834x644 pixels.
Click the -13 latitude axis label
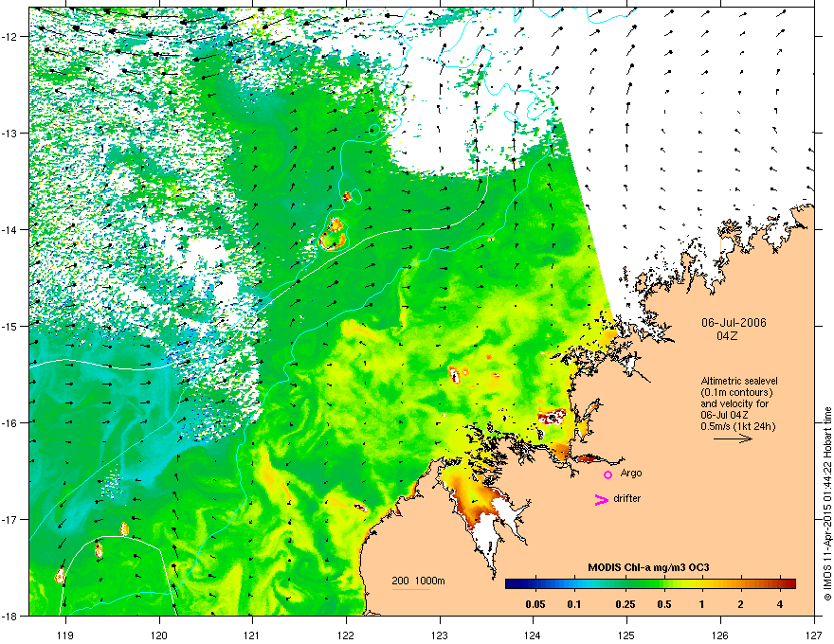coord(9,133)
